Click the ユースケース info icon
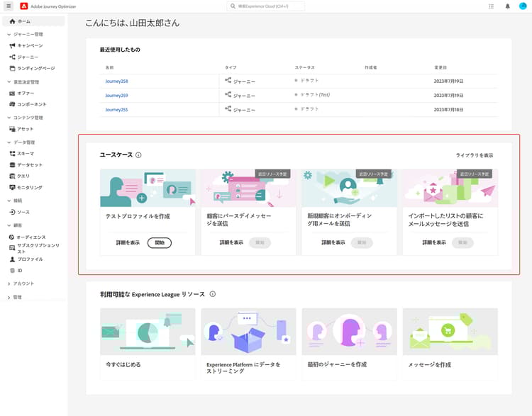Screen dimensions: 532x416 click(x=138, y=155)
